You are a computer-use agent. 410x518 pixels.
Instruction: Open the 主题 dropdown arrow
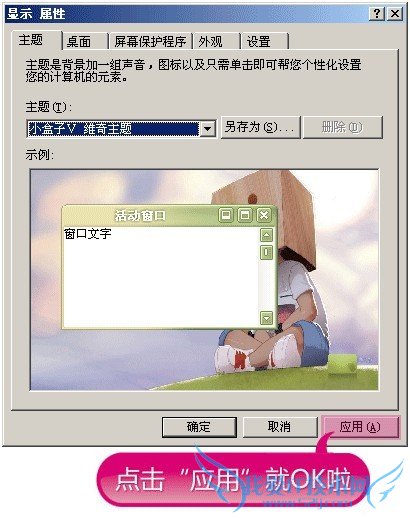click(207, 128)
